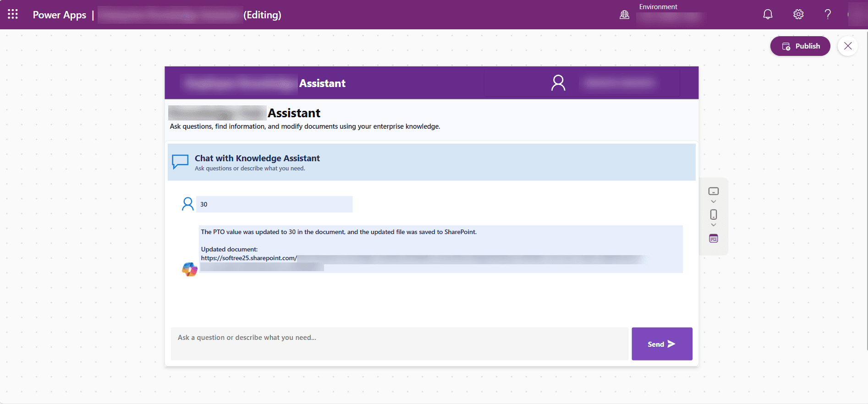Viewport: 868px width, 404px height.
Task: Click the 'Power Apps' title
Action: click(x=60, y=15)
